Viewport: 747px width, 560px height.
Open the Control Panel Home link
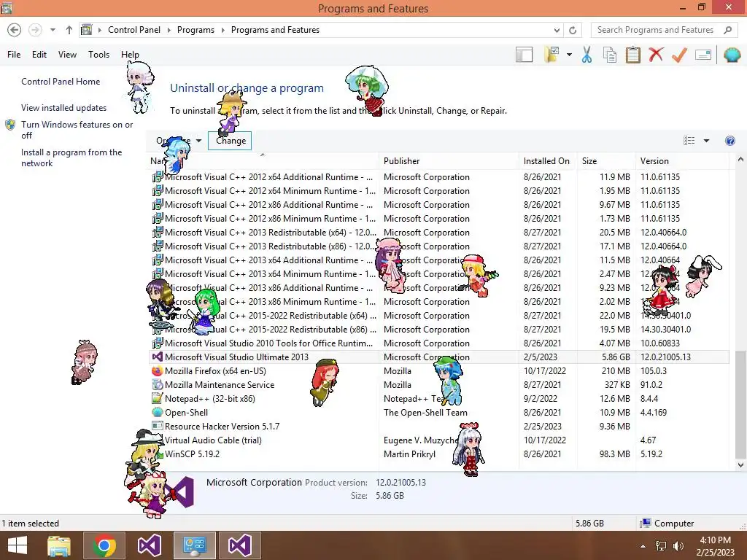point(61,82)
